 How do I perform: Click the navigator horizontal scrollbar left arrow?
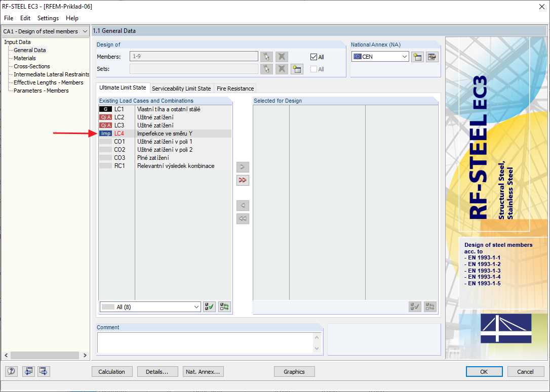[6, 355]
